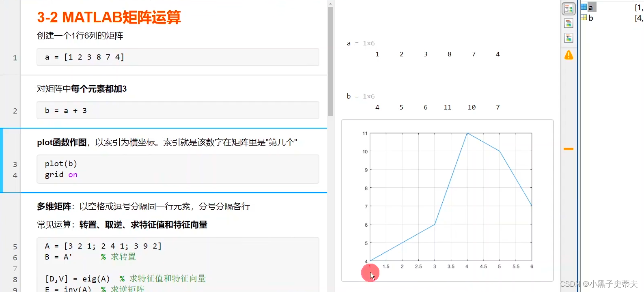Click text 对矩阵中每个元素都加3
644x292 pixels.
pos(82,89)
